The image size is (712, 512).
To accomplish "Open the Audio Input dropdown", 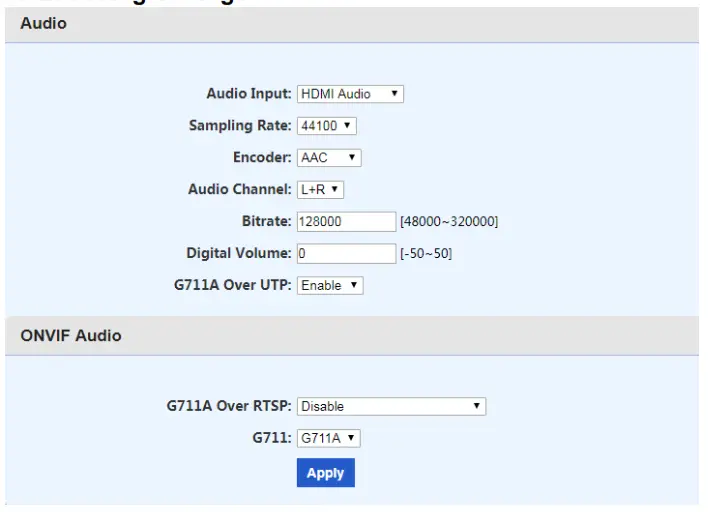I will (350, 94).
